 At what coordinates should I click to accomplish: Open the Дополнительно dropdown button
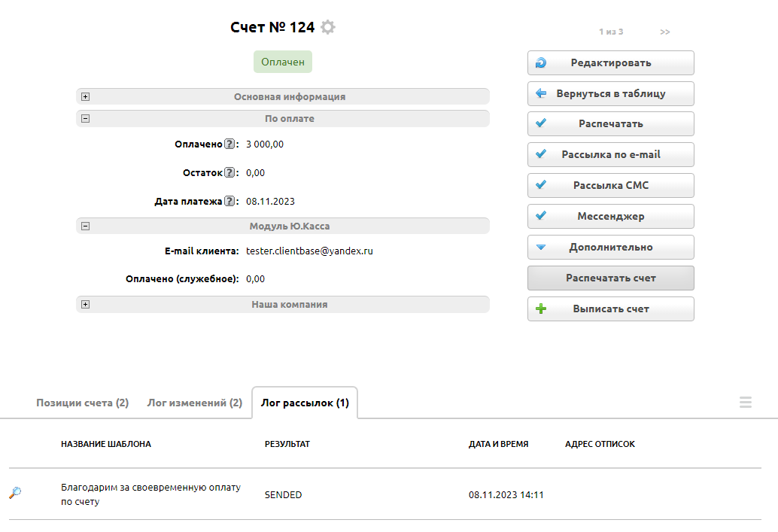click(x=610, y=247)
